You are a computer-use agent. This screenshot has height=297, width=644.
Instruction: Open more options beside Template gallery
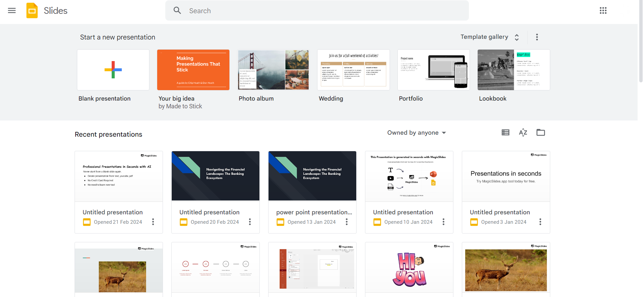click(x=537, y=37)
